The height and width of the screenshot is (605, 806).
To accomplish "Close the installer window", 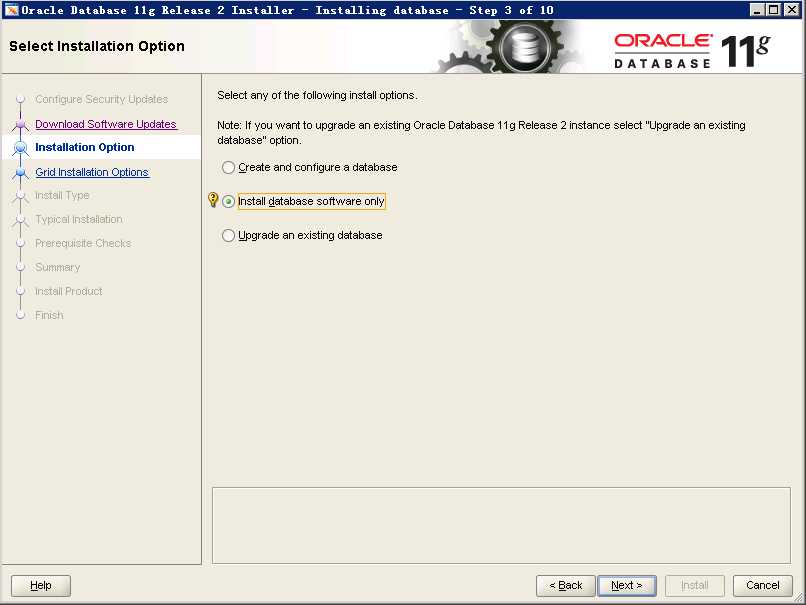I will [792, 10].
